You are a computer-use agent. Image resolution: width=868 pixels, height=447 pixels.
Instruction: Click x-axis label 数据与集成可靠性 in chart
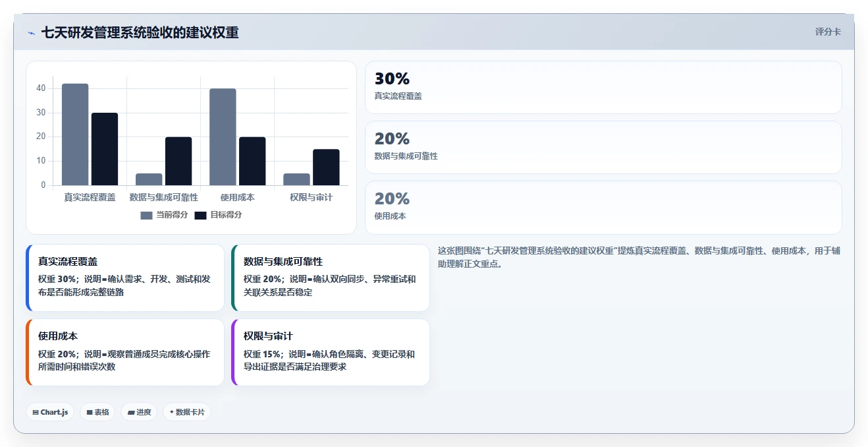(x=164, y=197)
